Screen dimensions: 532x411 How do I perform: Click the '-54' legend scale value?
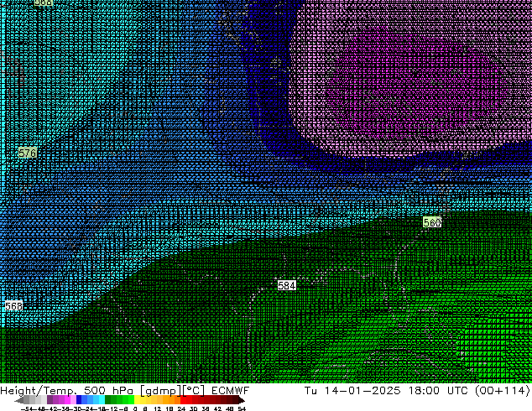coord(27,408)
